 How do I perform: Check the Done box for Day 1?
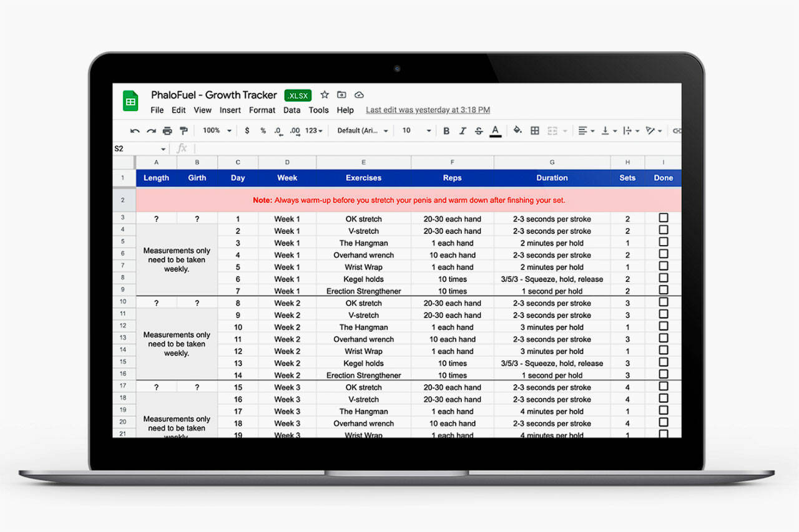(663, 218)
